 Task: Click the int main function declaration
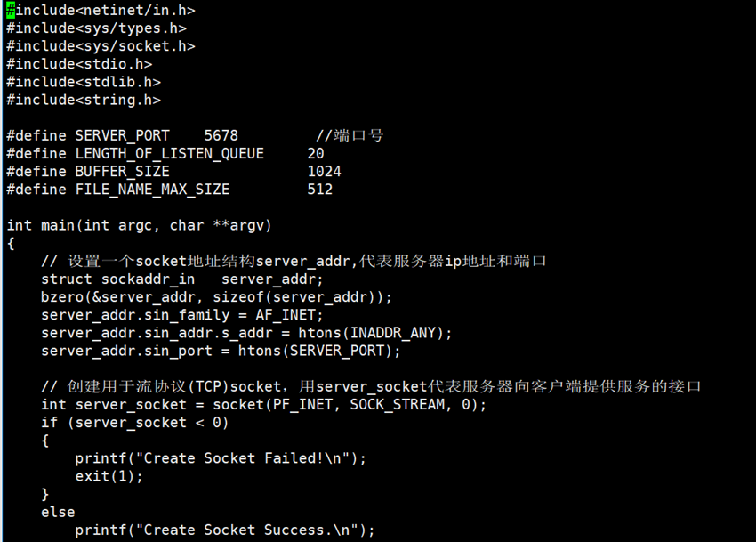pyautogui.click(x=139, y=225)
